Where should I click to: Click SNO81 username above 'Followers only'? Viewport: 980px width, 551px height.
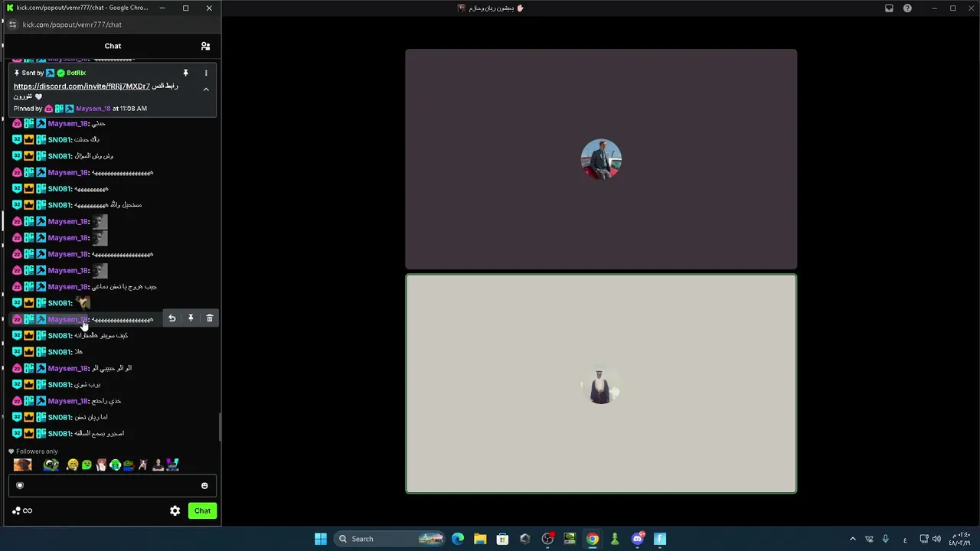pos(60,433)
